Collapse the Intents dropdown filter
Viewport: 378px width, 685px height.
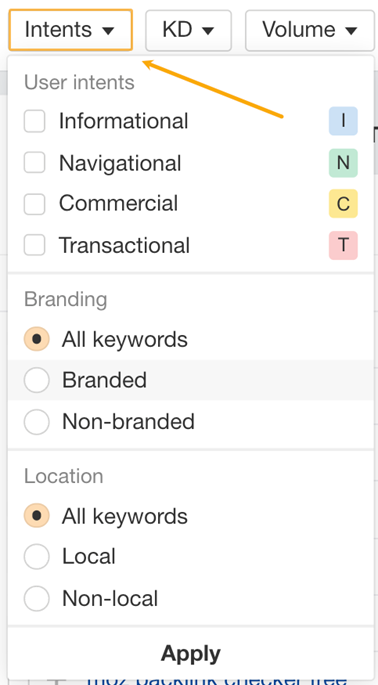(x=70, y=30)
